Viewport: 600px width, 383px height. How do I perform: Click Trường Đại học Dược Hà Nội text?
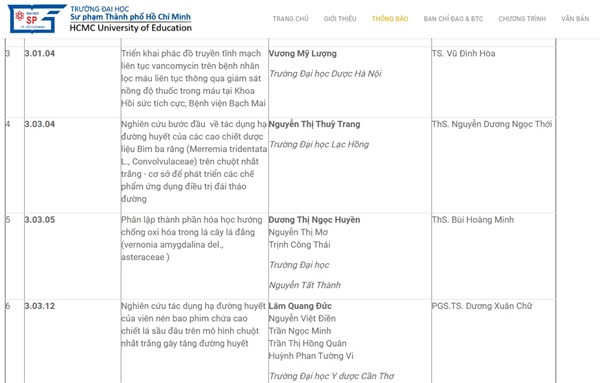(325, 74)
